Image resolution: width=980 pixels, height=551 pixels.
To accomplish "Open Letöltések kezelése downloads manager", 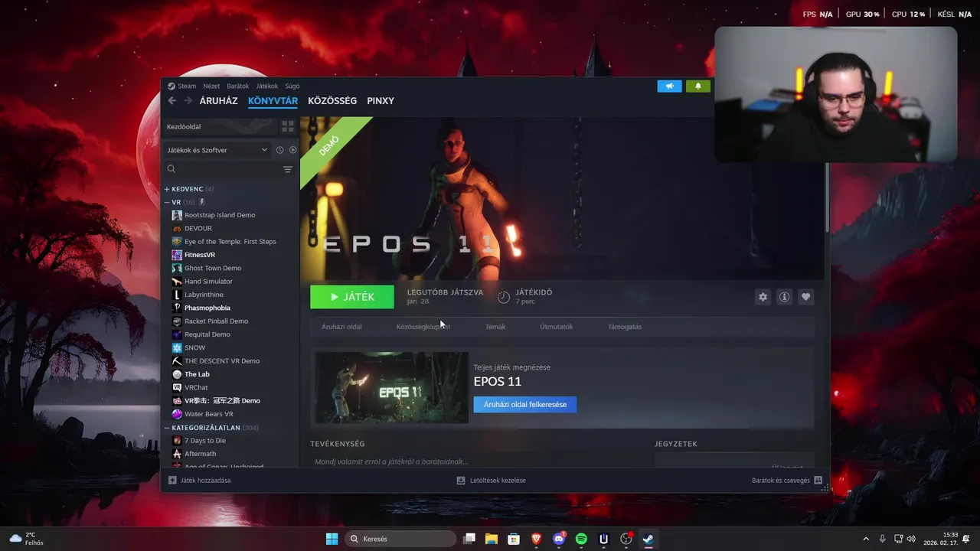I will coord(491,481).
